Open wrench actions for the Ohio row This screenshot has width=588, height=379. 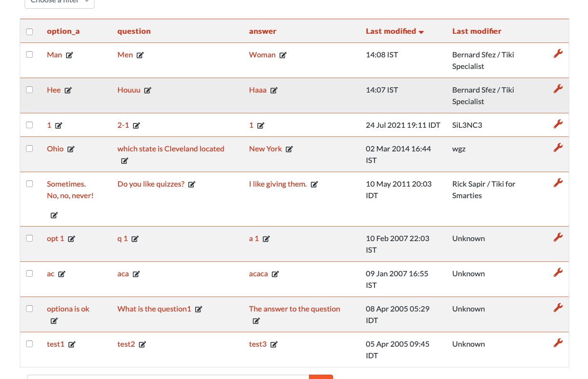coord(558,148)
